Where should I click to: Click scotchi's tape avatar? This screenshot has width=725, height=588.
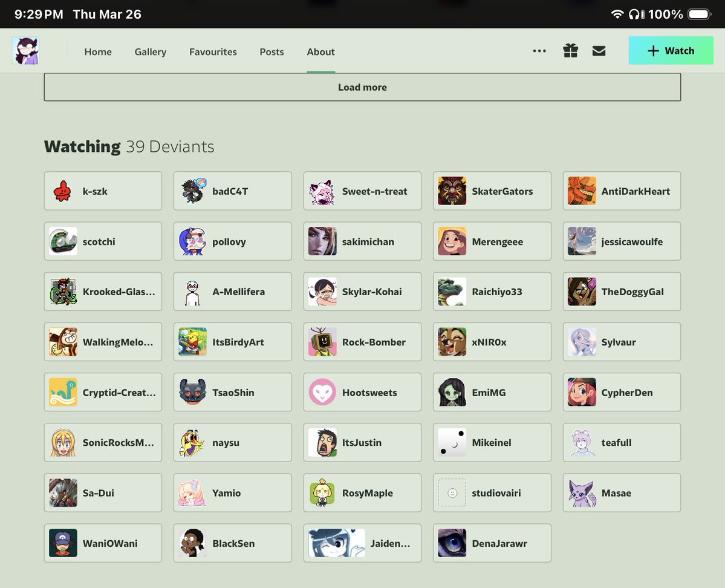[x=63, y=241]
